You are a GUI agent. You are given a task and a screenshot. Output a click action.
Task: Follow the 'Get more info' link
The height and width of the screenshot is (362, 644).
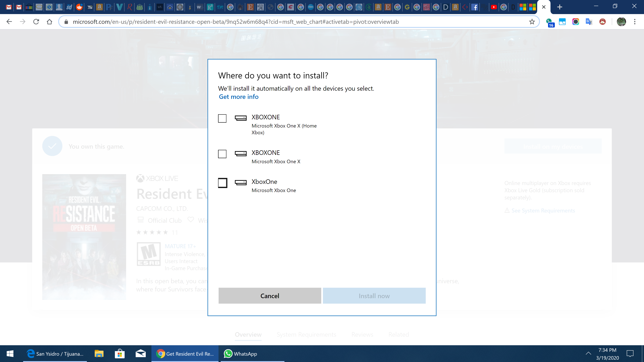239,97
